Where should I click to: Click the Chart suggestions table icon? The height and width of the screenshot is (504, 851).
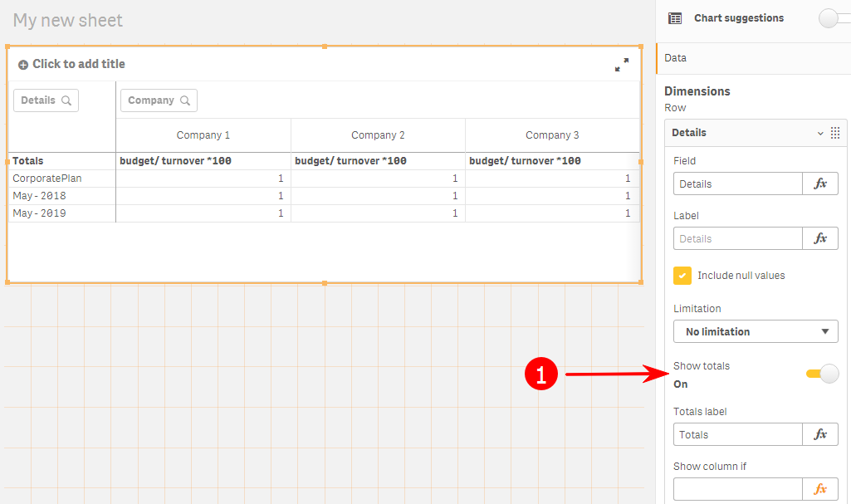[x=675, y=18]
